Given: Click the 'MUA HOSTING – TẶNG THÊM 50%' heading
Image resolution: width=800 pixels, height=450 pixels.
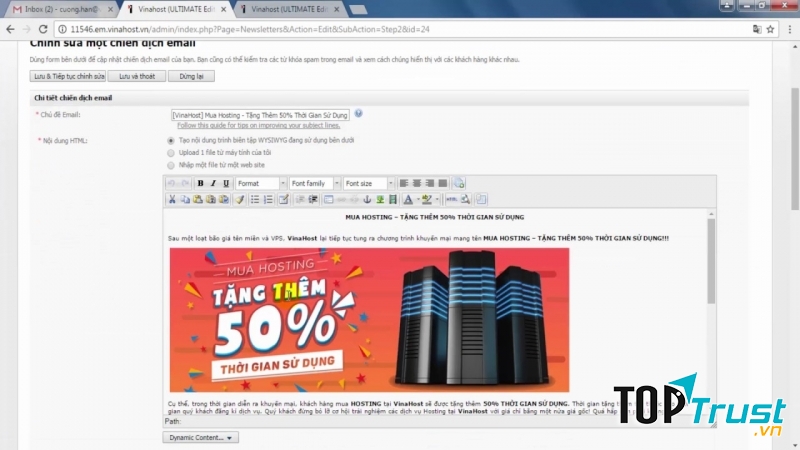Looking at the screenshot, I should (x=435, y=217).
